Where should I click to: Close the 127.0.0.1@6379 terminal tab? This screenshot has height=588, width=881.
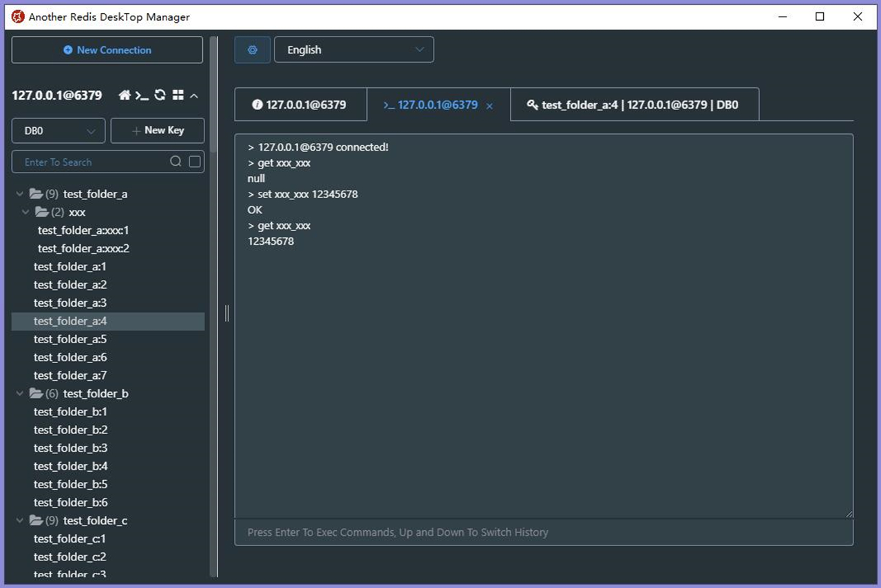[x=489, y=107]
